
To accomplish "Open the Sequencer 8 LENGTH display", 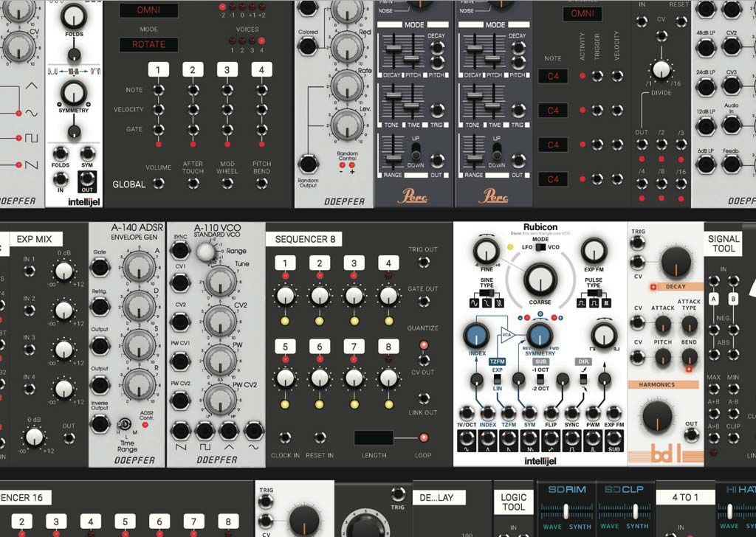I will pos(374,437).
